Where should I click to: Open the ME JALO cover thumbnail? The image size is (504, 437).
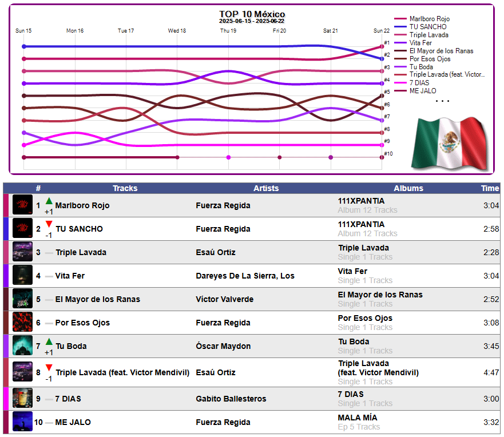(x=22, y=422)
